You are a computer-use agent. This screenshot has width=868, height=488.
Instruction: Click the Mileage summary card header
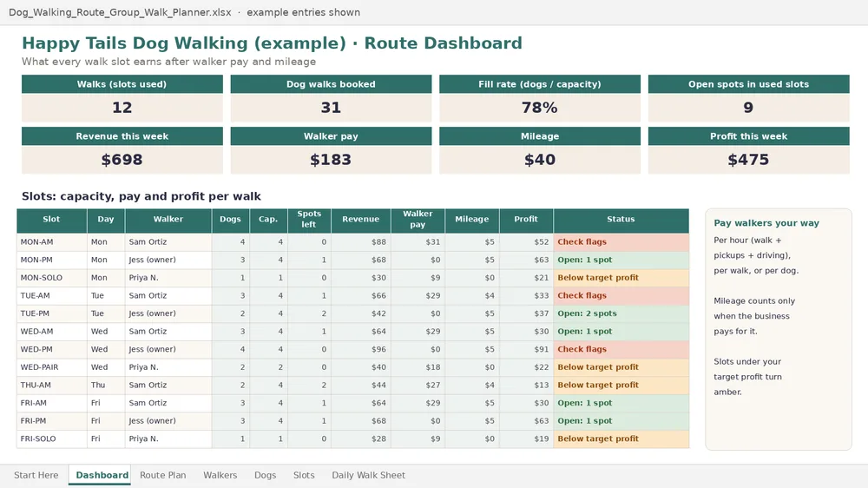click(540, 136)
